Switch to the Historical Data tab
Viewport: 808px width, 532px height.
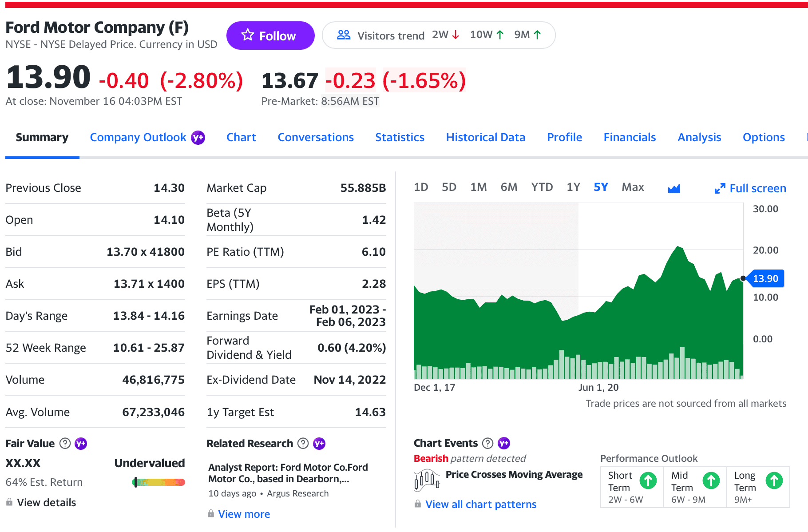click(486, 137)
